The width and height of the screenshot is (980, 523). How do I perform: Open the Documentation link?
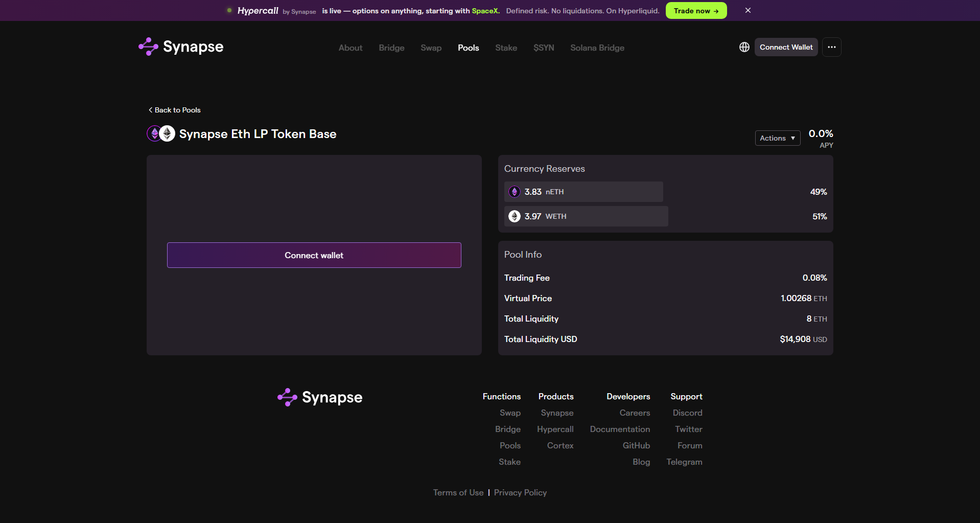(x=620, y=429)
